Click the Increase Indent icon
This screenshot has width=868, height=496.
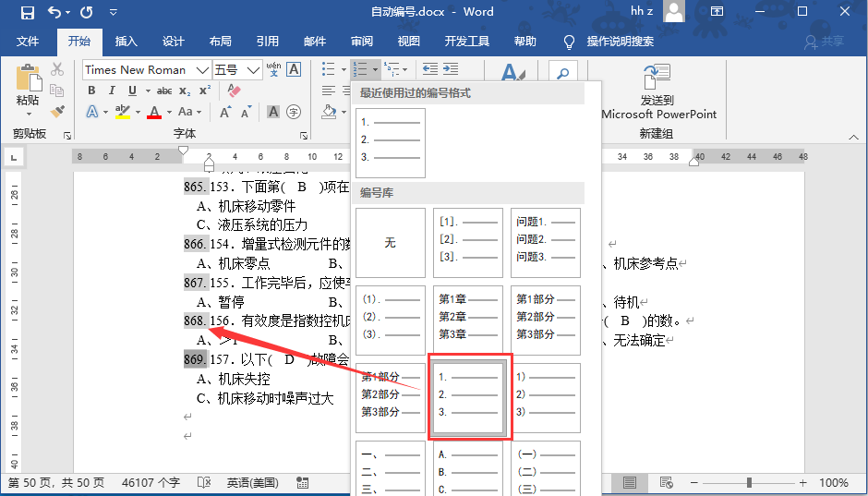point(451,69)
